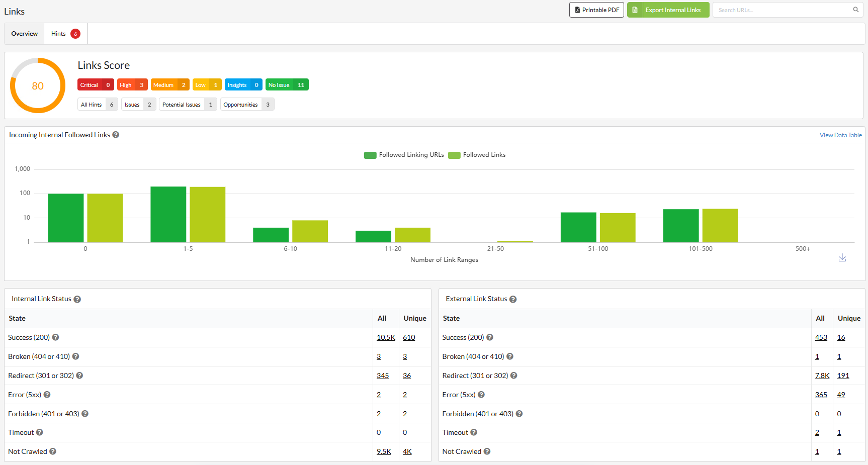
Task: Open help for Incoming Internal Followed Links
Action: click(x=116, y=135)
